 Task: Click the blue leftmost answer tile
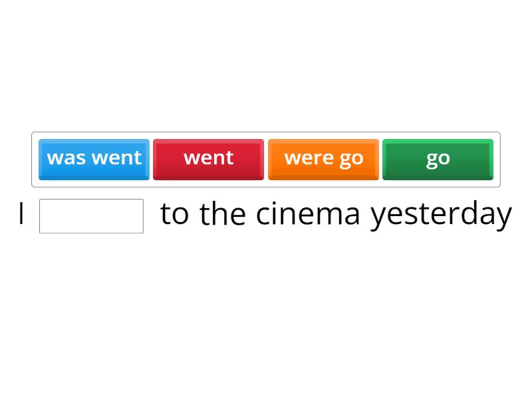[94, 158]
